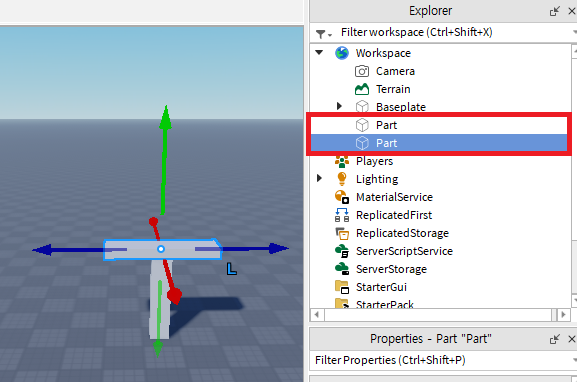Image resolution: width=577 pixels, height=382 pixels.
Task: Click Explorer horizontal scrollbar right arrow
Action: point(563,315)
